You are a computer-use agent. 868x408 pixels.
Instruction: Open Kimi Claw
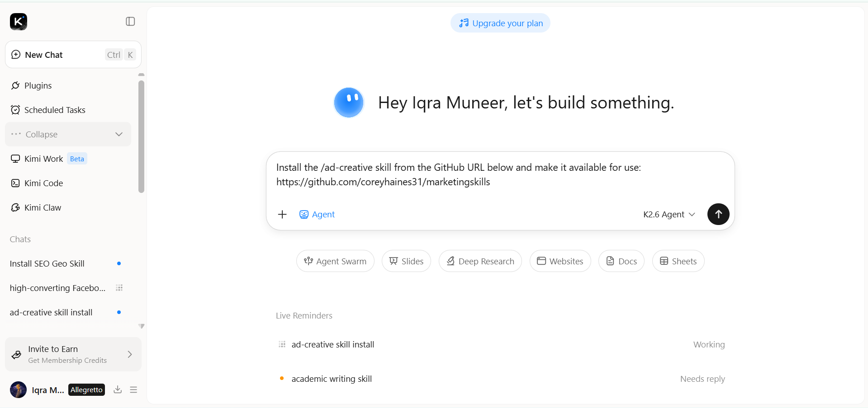point(68,207)
